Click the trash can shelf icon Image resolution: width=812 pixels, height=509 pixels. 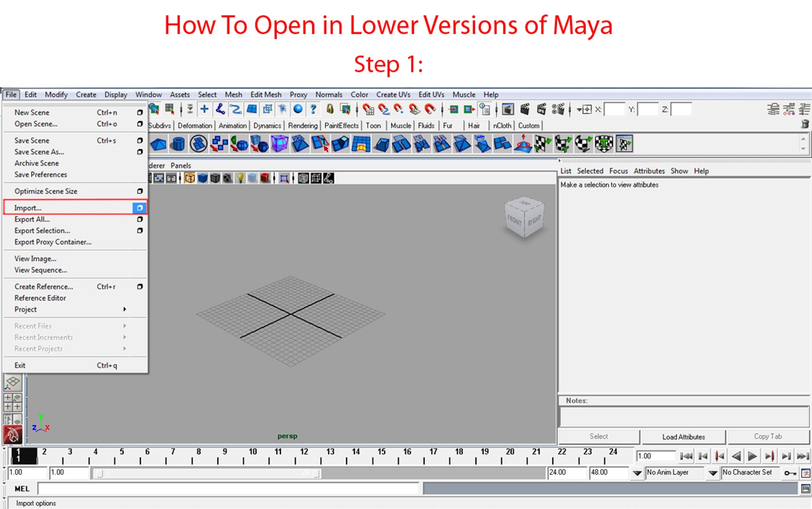[805, 124]
